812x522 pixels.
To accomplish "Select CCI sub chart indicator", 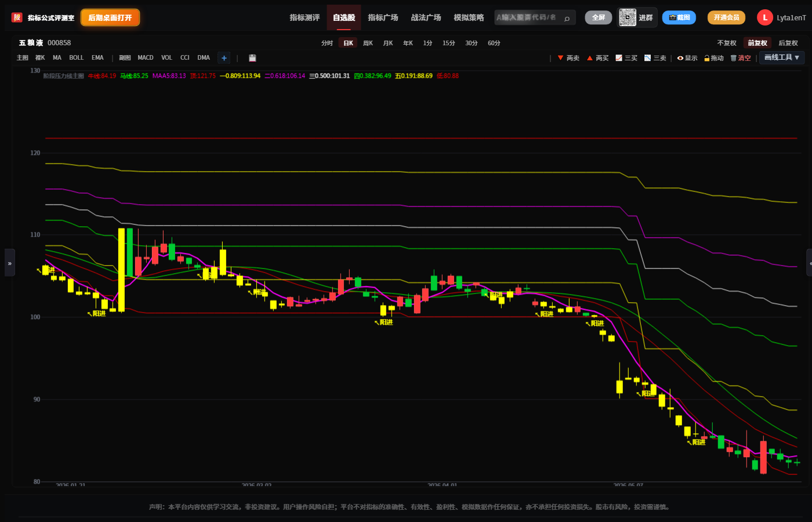I will click(185, 58).
